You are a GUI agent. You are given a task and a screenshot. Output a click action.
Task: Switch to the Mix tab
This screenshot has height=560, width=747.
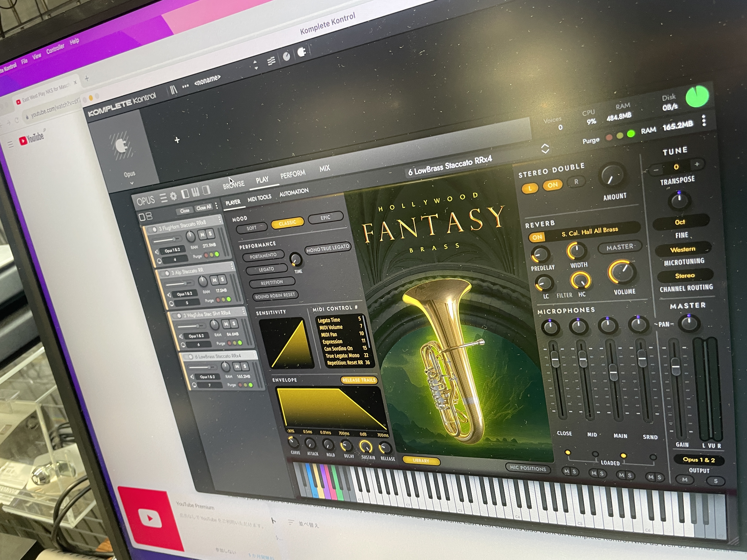pos(325,168)
